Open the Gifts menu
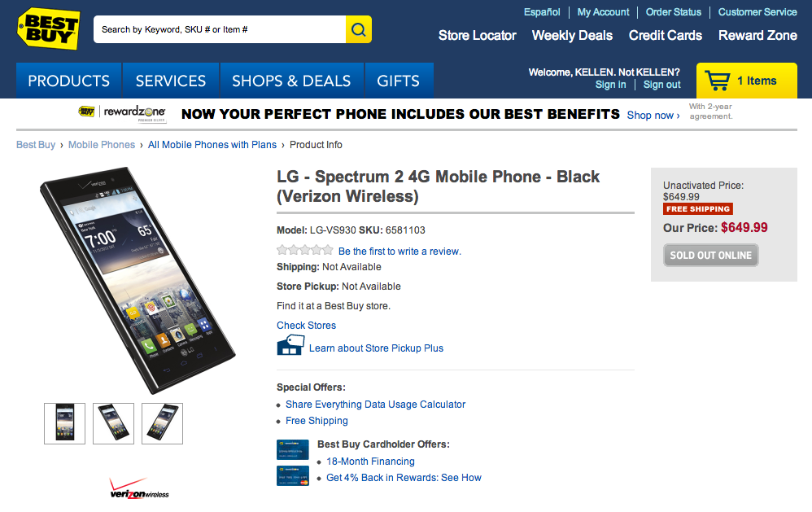Image resolution: width=812 pixels, height=512 pixels. pyautogui.click(x=399, y=81)
